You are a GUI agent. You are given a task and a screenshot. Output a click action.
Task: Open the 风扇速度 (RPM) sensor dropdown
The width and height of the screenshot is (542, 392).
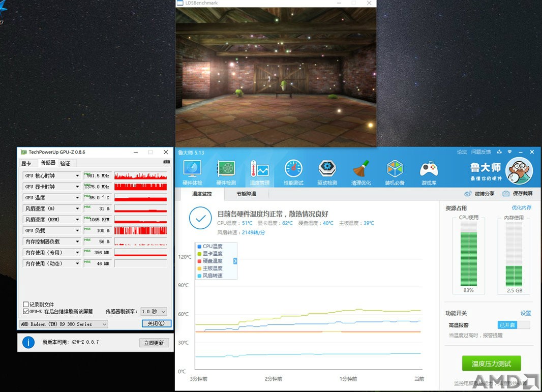(77, 220)
